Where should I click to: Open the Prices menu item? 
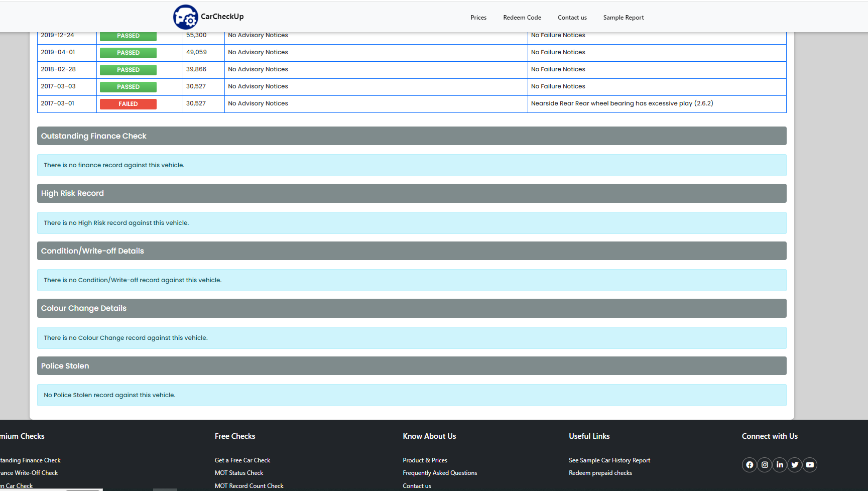coord(478,18)
